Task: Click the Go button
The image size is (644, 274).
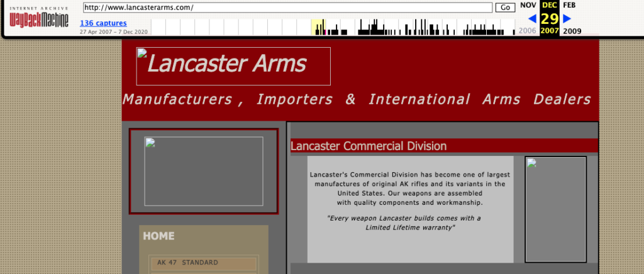Action: coord(505,8)
